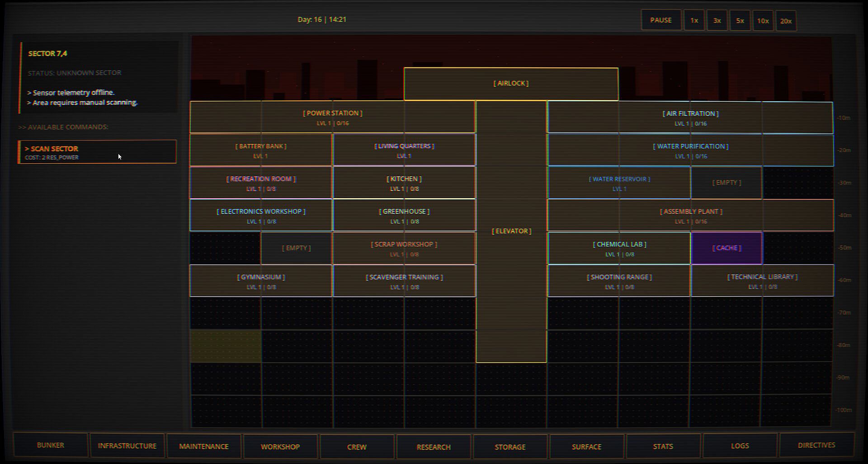Select the Chemical Lab room

pos(619,248)
